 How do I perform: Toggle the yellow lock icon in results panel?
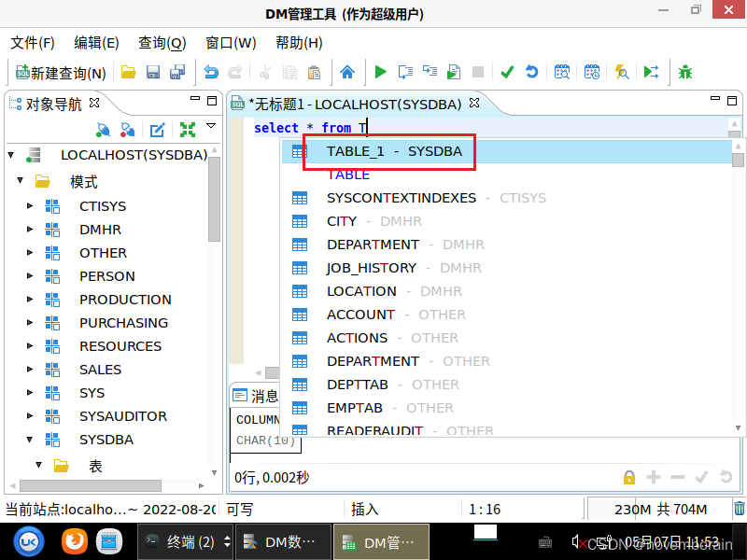[x=628, y=477]
